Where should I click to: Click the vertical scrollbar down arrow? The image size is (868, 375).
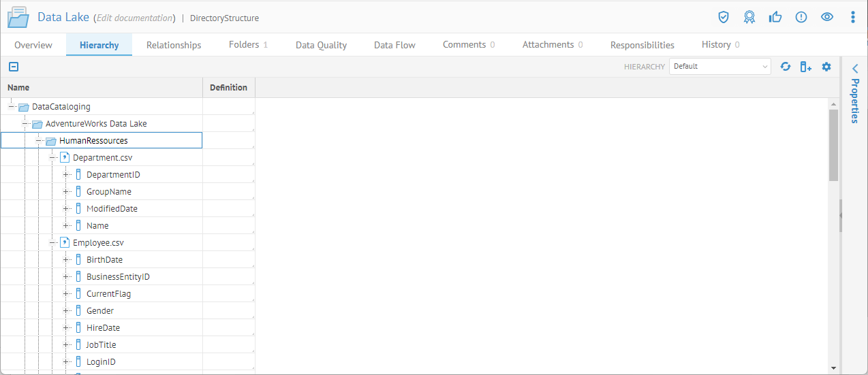click(x=833, y=368)
